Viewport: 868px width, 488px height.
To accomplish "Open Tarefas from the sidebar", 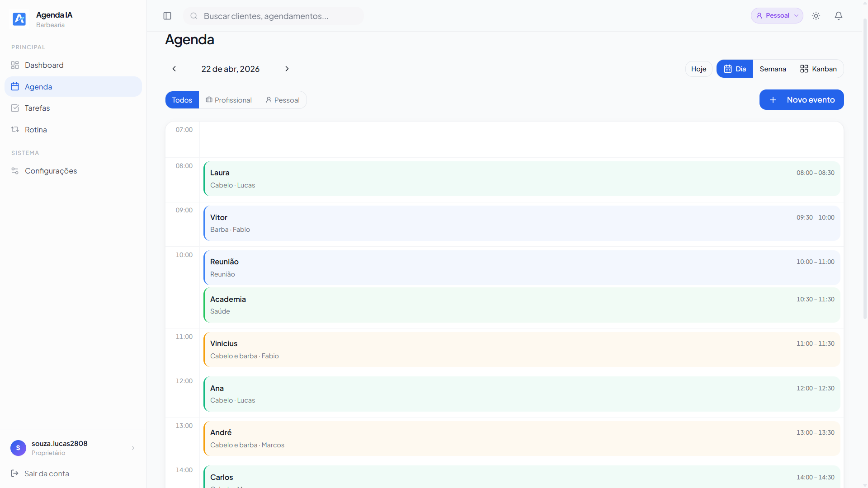I will pos(73,108).
